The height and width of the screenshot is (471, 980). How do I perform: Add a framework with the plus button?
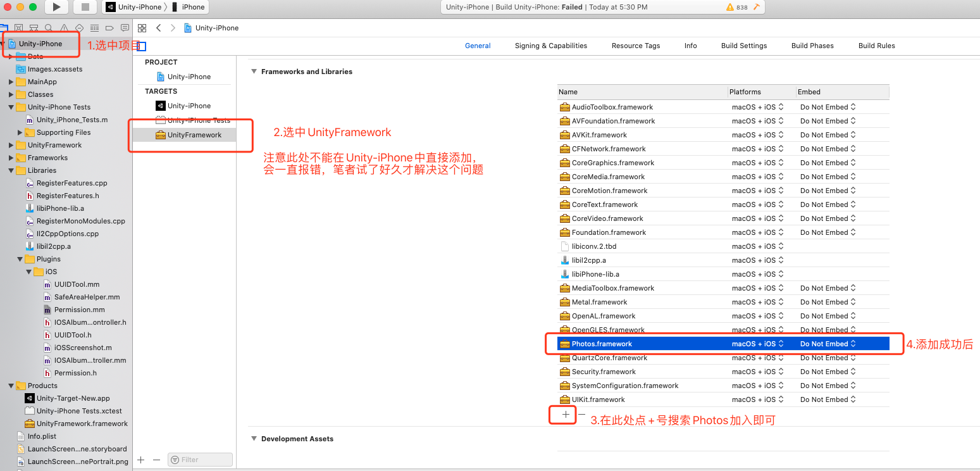(x=566, y=415)
